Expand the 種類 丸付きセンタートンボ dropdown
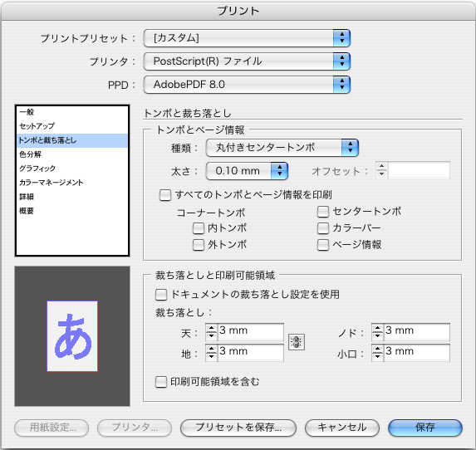The image size is (476, 450). (x=282, y=148)
